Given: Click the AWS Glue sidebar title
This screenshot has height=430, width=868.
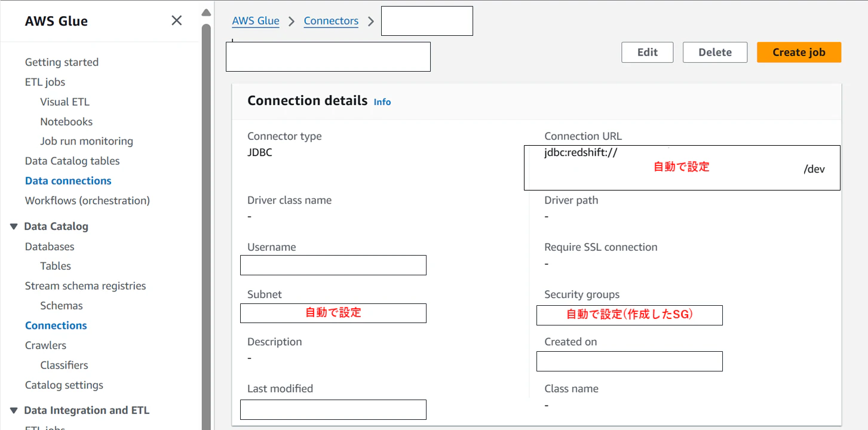Looking at the screenshot, I should pos(56,21).
